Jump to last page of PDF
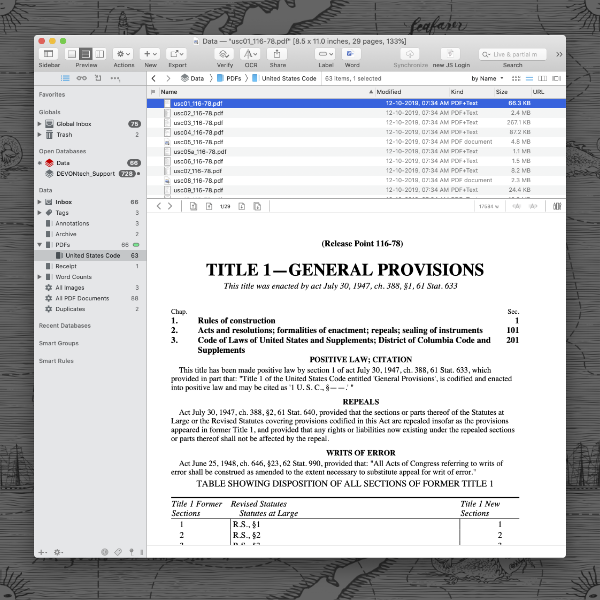Viewport: 600px width, 600px height. (257, 207)
